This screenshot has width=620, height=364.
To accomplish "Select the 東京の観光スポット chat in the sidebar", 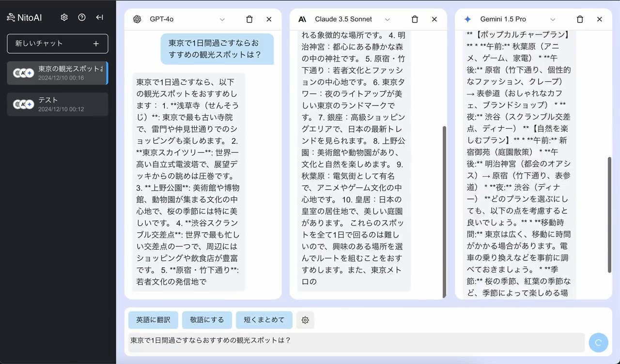I will (x=58, y=73).
